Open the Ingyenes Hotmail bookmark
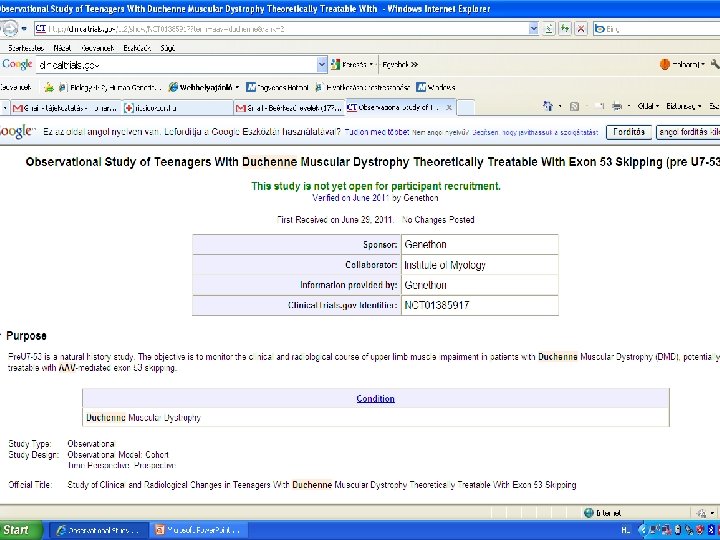Screen dimensions: 720x540 277,87
